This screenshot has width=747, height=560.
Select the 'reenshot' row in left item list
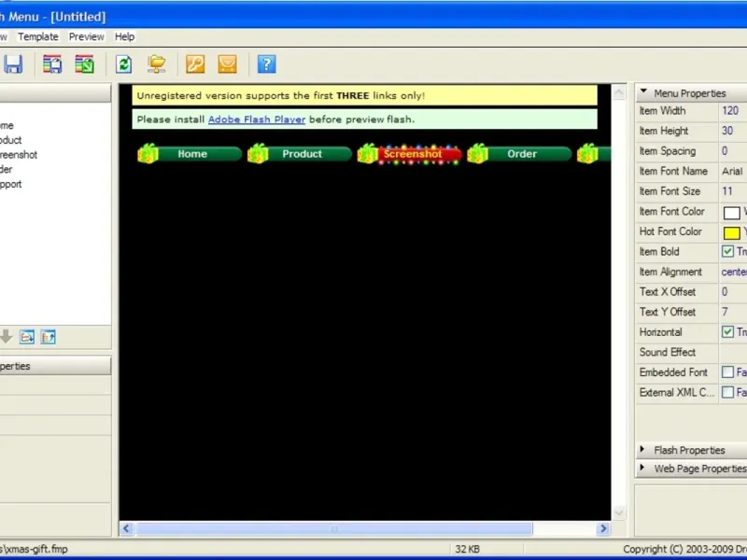[x=19, y=154]
